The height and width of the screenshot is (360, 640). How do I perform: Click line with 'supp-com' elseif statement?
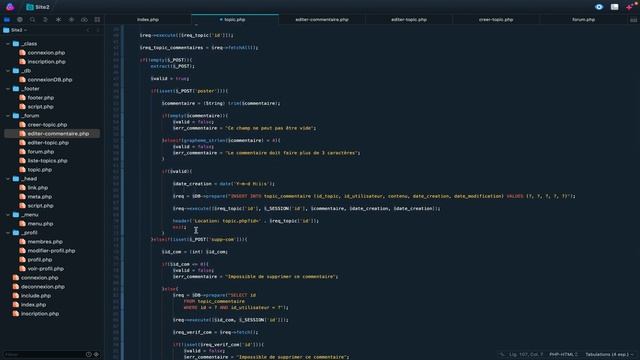coord(199,239)
